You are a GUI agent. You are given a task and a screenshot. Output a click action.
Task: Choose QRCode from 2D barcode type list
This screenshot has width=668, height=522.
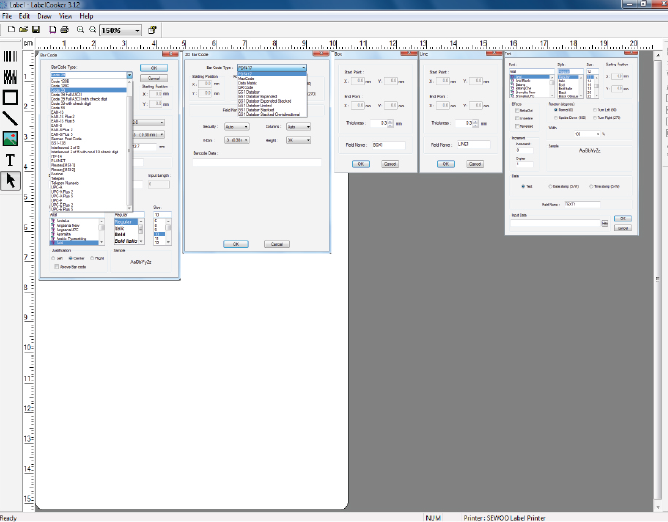click(x=245, y=87)
